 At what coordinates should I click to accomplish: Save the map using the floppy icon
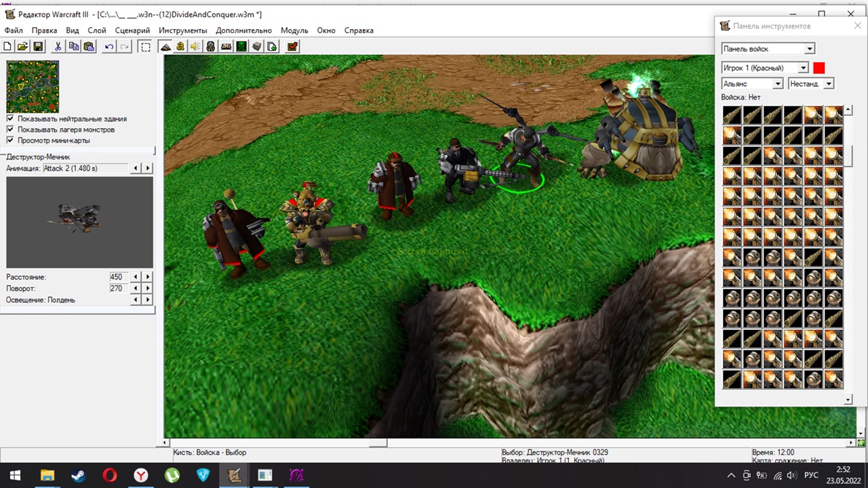38,46
